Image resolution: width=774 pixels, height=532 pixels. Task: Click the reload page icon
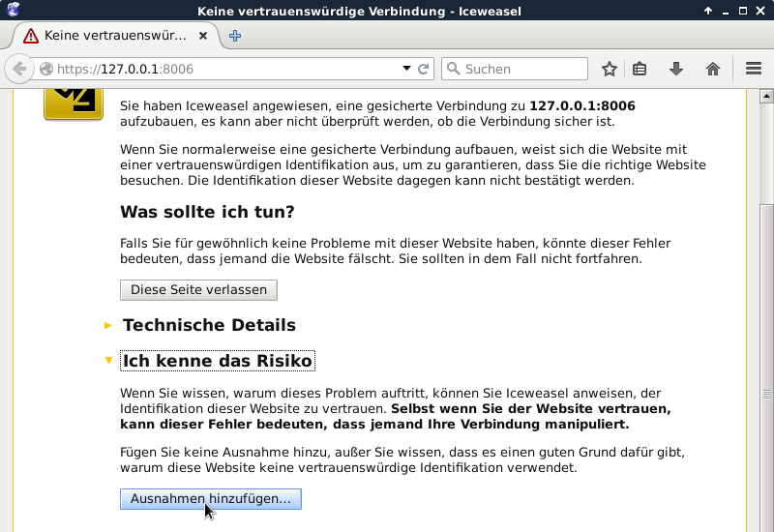point(423,69)
